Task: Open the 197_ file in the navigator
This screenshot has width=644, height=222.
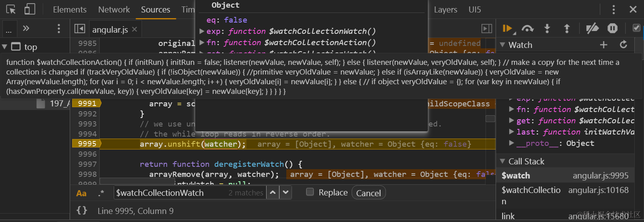Action: (x=53, y=104)
